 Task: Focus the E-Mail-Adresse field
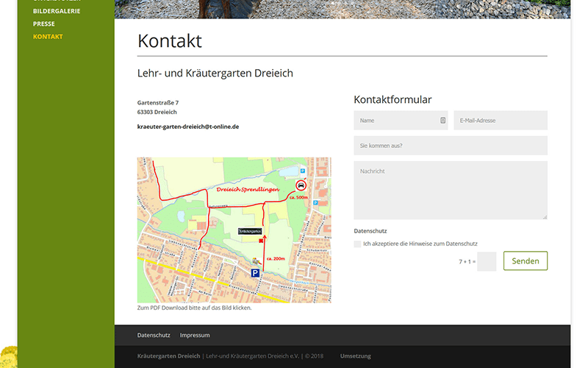pyautogui.click(x=501, y=121)
